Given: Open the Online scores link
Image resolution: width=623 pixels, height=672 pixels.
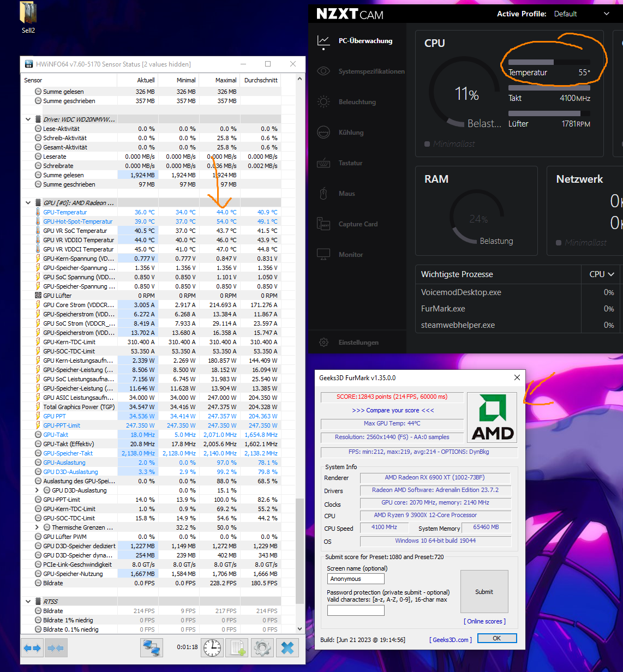Looking at the screenshot, I should click(484, 621).
